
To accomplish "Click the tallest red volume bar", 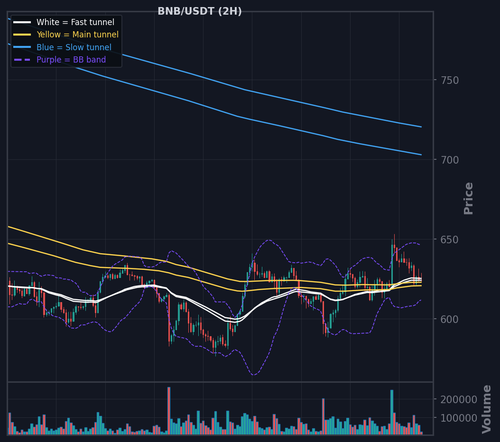I will pos(169,411).
